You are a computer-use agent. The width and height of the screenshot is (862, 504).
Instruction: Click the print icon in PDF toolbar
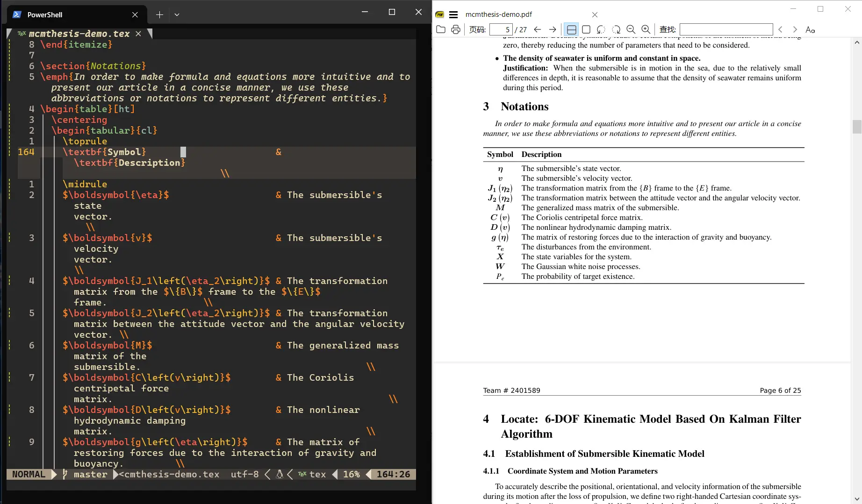click(x=455, y=29)
